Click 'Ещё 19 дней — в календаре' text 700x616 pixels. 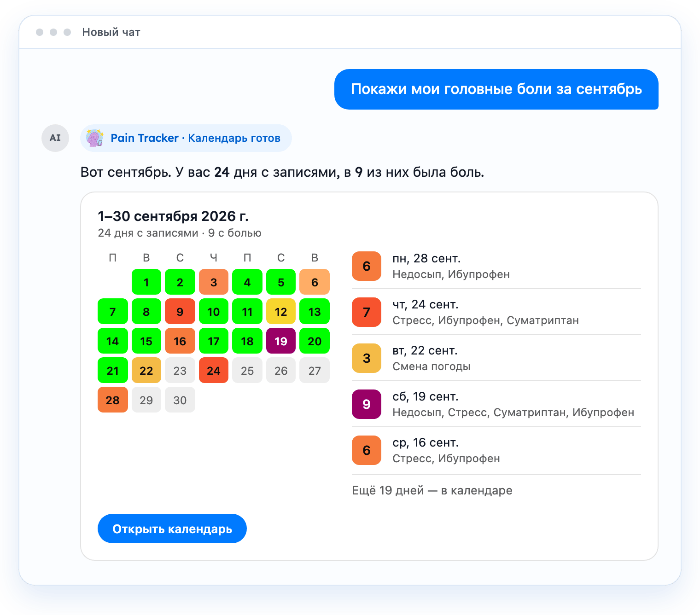(x=432, y=490)
